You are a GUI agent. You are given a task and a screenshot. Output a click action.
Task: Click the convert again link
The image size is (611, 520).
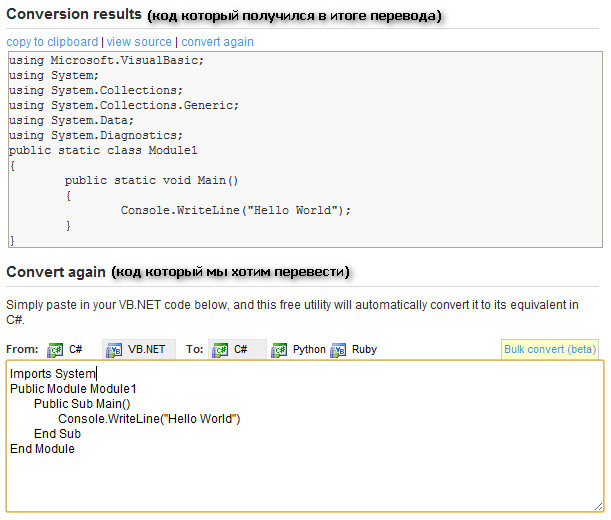tap(217, 42)
